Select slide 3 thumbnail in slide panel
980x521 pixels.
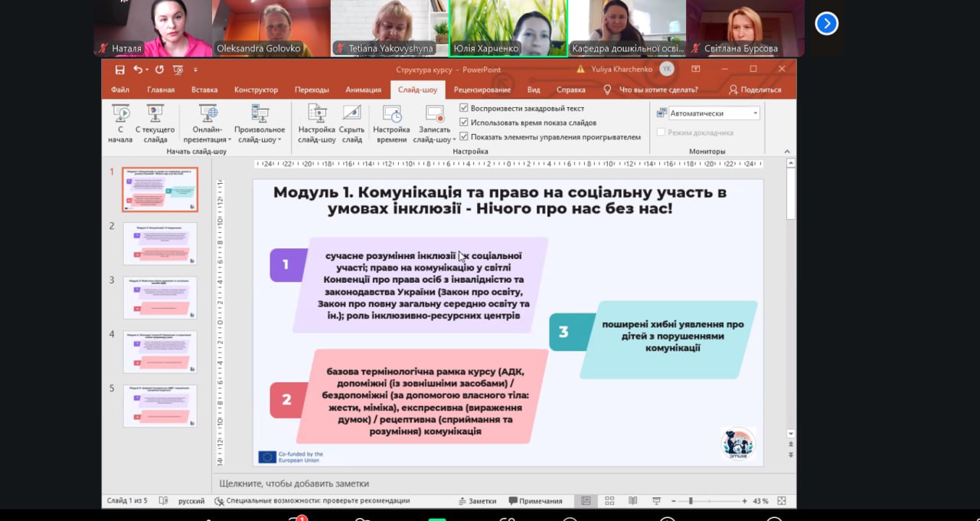click(160, 298)
